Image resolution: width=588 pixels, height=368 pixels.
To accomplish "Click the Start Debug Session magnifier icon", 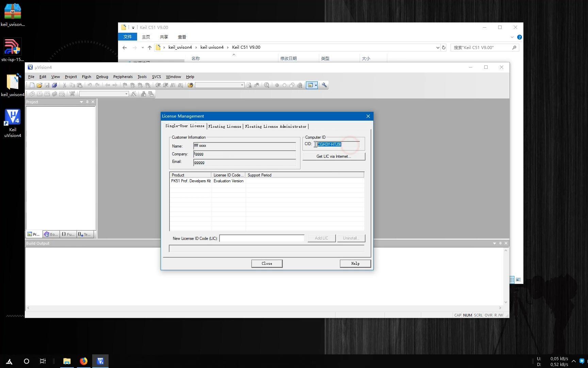I will 267,85.
